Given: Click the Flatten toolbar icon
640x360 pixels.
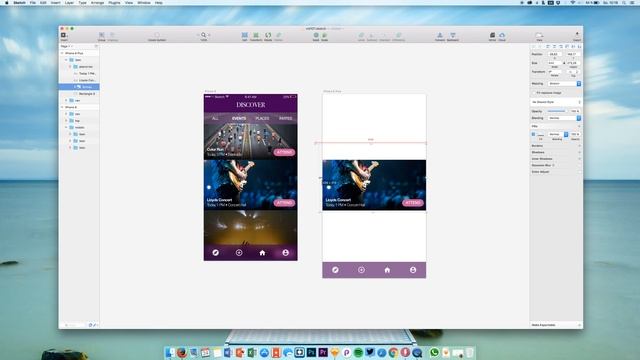Looking at the screenshot, I should pos(278,36).
